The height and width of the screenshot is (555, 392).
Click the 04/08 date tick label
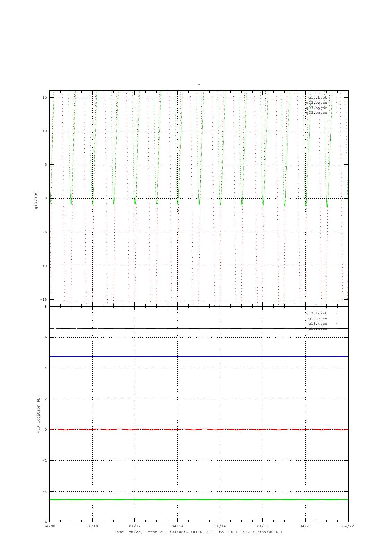[50, 526]
